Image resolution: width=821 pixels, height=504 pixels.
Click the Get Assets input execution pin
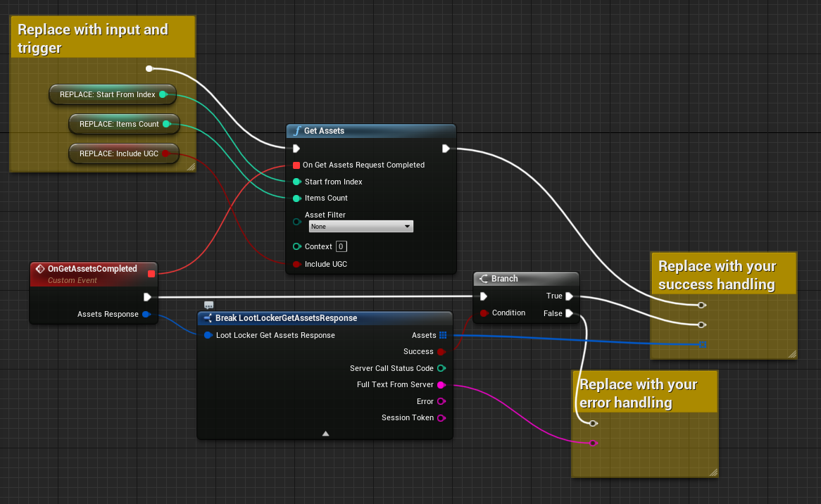pos(296,149)
